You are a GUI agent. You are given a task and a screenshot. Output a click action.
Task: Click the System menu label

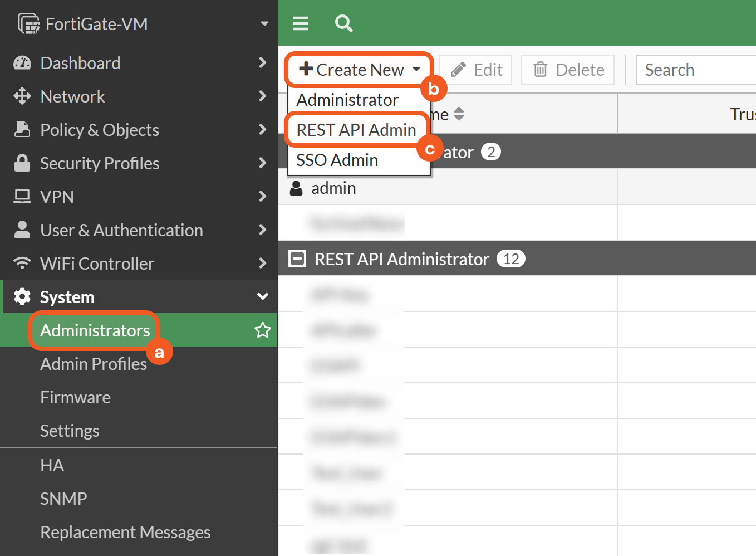tap(67, 297)
